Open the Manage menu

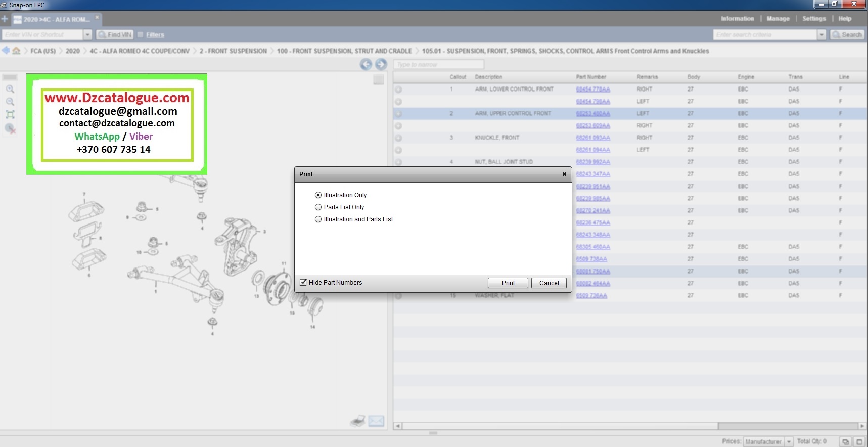(778, 19)
